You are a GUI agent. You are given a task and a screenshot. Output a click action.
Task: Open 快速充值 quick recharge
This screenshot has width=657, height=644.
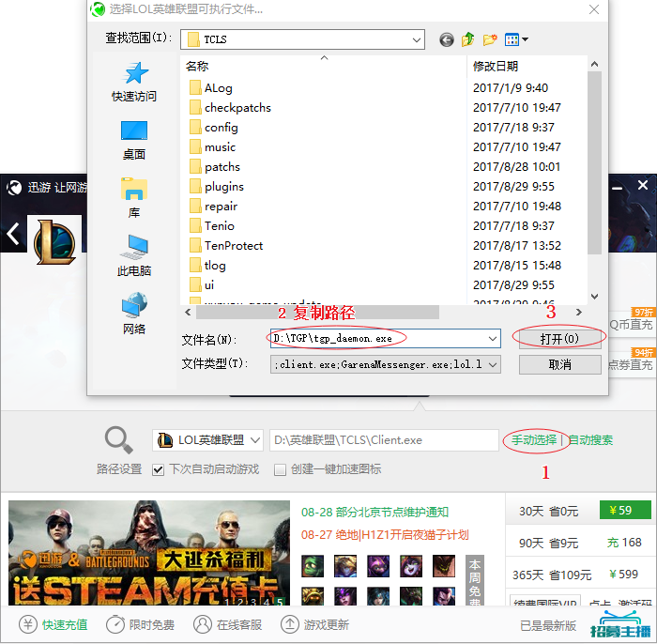pos(53,624)
